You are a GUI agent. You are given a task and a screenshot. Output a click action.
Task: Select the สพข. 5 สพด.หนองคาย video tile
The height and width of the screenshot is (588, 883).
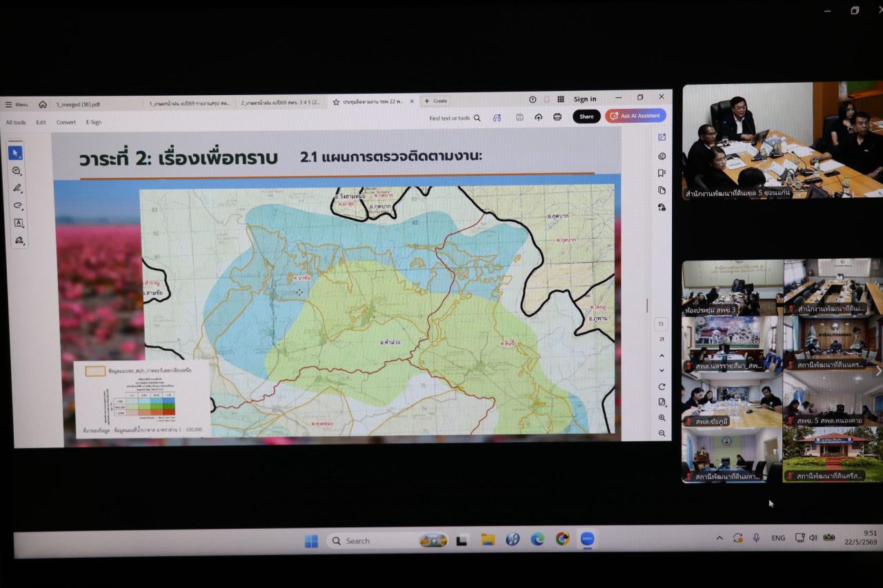pos(833,398)
